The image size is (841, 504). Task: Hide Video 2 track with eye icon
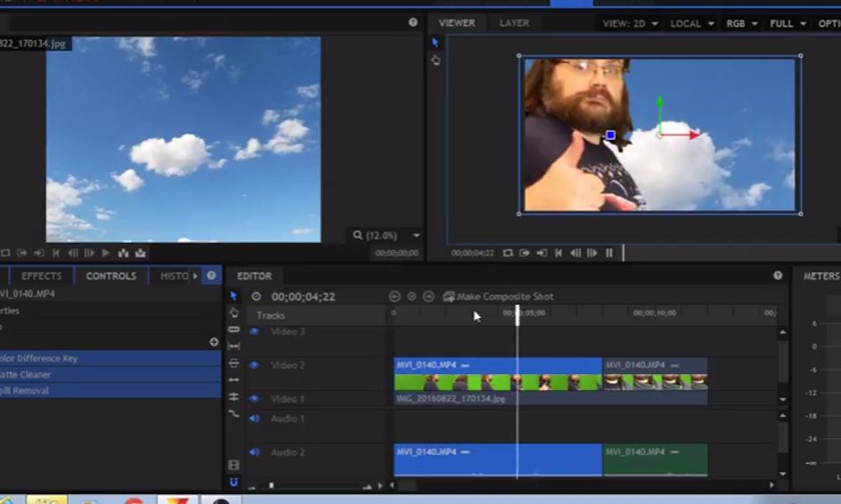coord(254,365)
